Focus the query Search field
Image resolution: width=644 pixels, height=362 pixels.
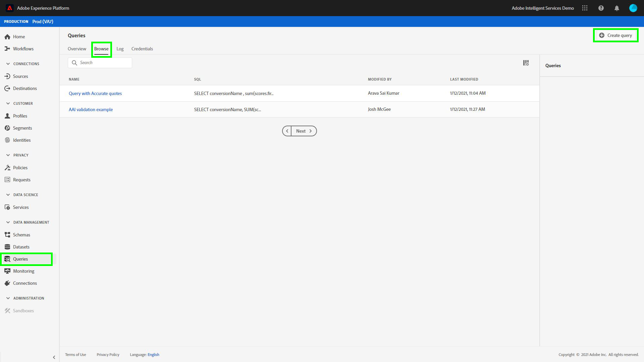click(x=100, y=63)
